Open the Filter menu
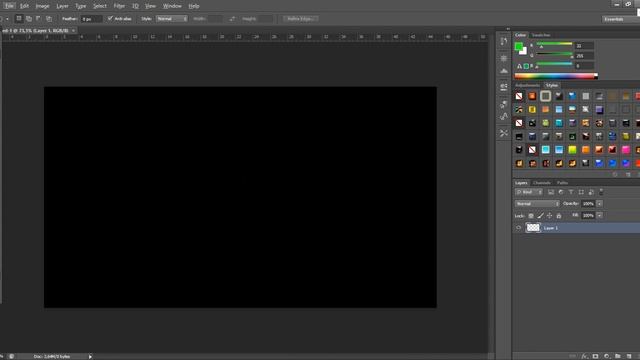This screenshot has width=640, height=360. (x=119, y=6)
